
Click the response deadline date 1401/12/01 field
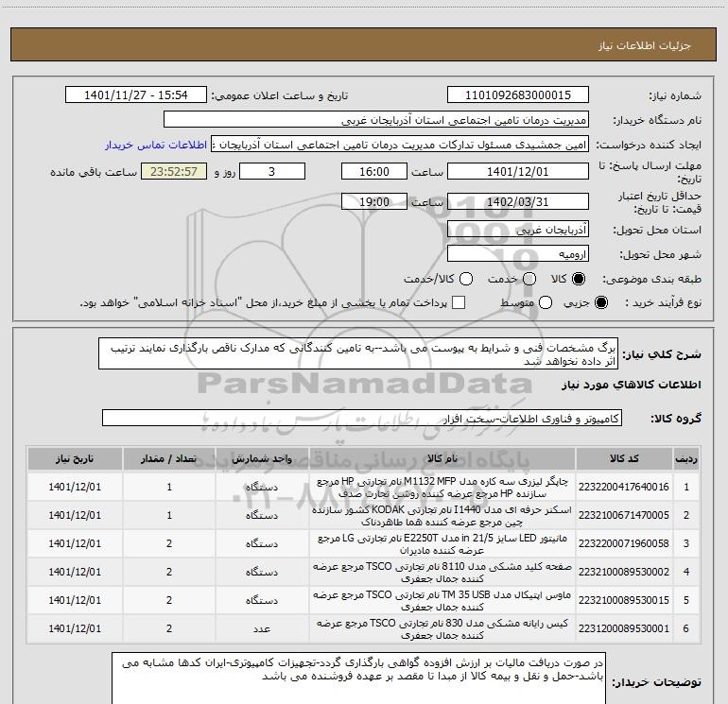[x=518, y=172]
